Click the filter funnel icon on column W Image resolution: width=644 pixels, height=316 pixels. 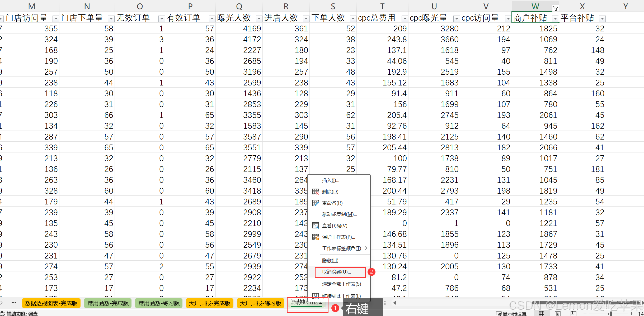556,8
